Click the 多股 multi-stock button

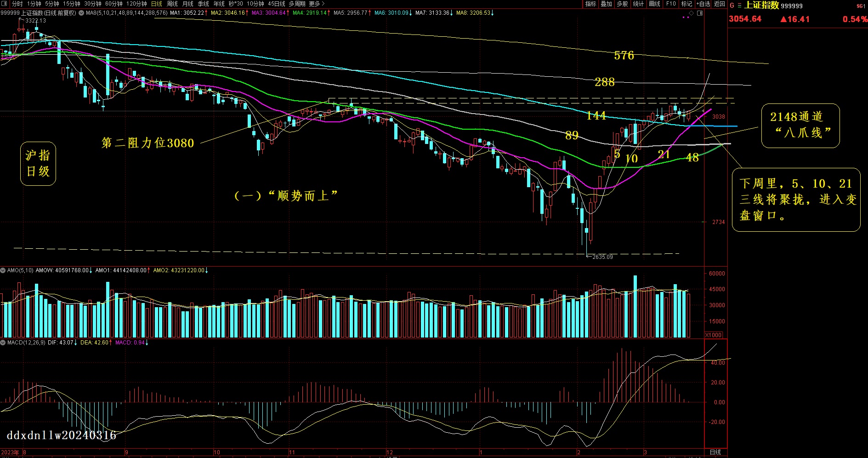click(x=622, y=4)
